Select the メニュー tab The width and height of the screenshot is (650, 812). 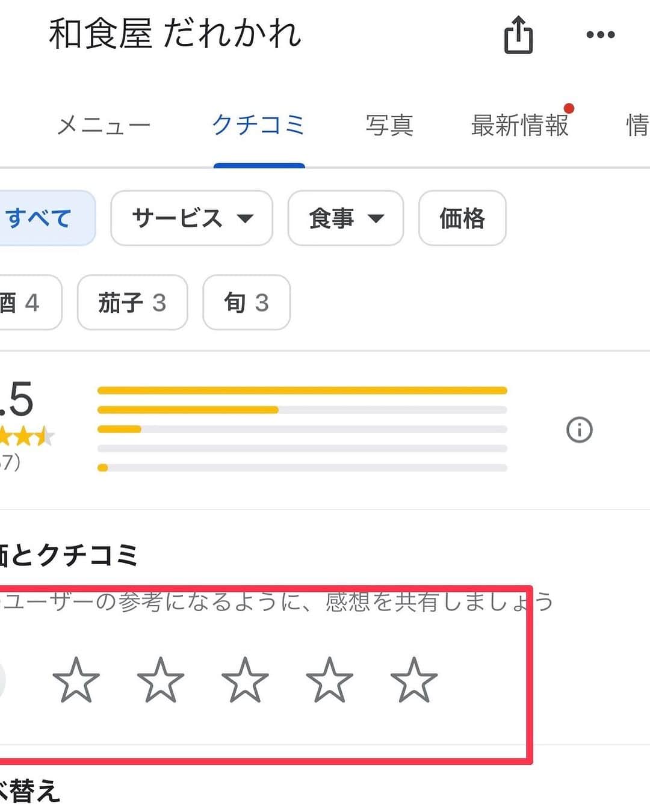pos(104,125)
